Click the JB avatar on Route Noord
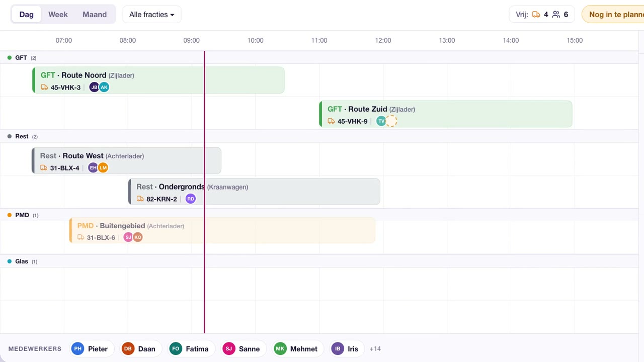Viewport: 644px width, 362px height. (94, 87)
